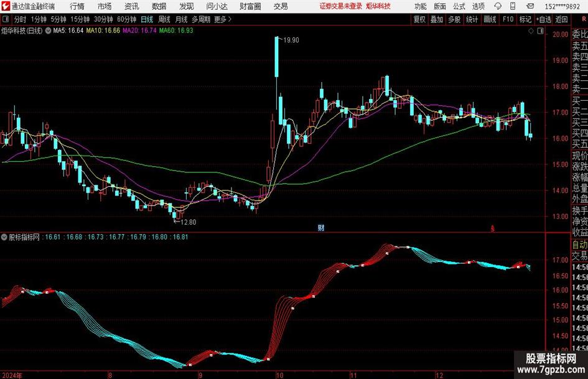
Task: Switch to 30分钟 period
Action: tap(103, 19)
